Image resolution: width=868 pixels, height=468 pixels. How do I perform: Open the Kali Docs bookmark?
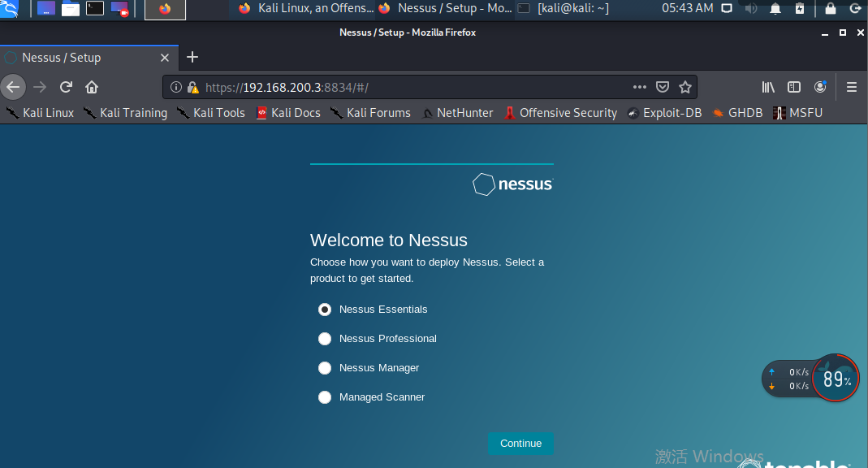pos(288,113)
